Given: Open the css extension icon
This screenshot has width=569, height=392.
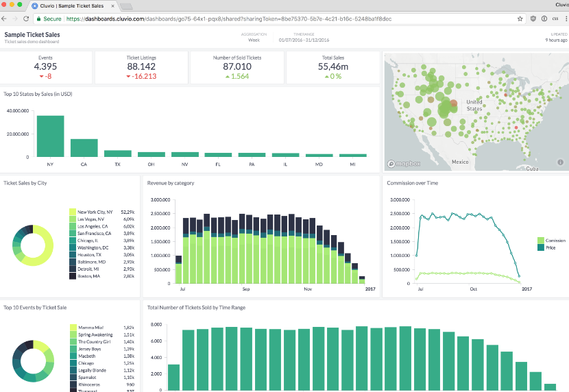Looking at the screenshot, I should pos(555,19).
